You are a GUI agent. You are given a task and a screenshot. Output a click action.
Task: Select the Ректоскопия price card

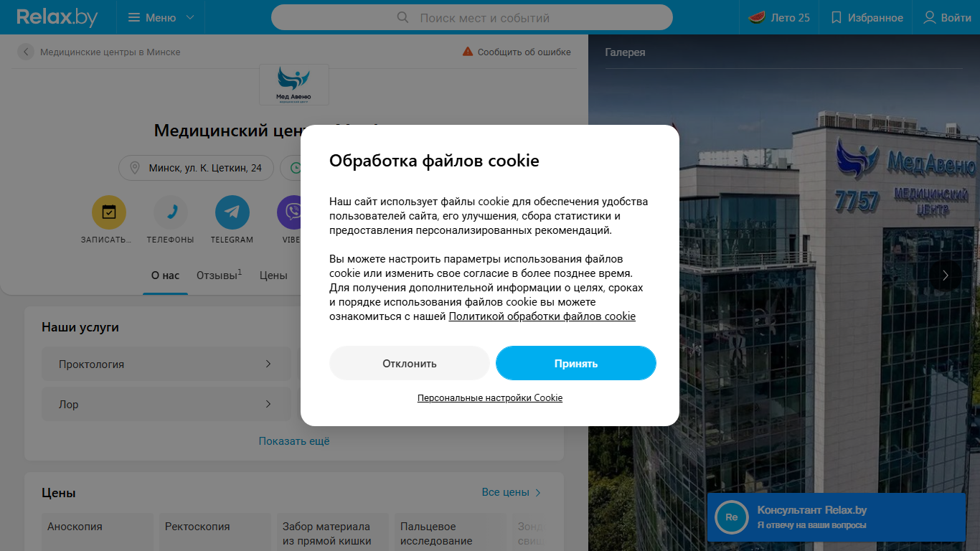pyautogui.click(x=215, y=532)
